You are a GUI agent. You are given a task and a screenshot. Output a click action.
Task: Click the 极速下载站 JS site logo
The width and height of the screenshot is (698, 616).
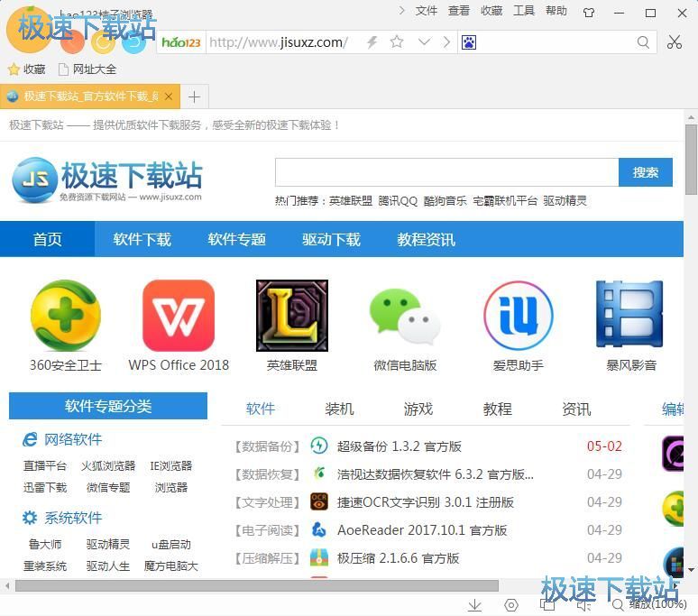click(x=106, y=180)
